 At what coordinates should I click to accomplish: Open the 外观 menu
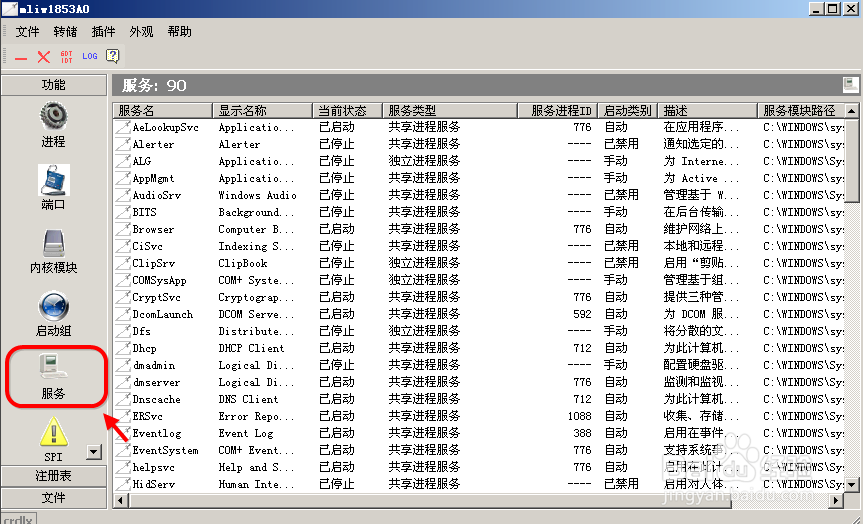click(x=141, y=32)
